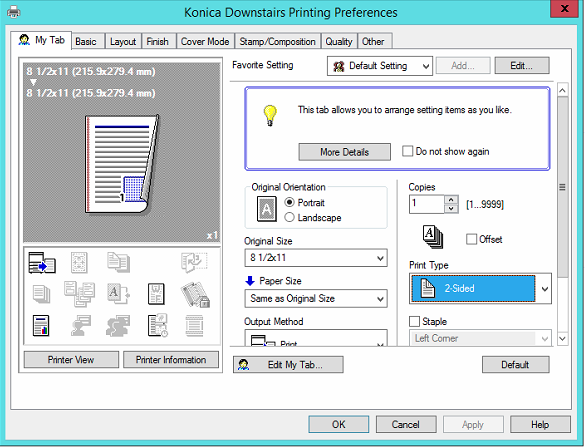Click the greyed overlapping documents icon in top row
Image resolution: width=585 pixels, height=447 pixels.
pyautogui.click(x=118, y=262)
